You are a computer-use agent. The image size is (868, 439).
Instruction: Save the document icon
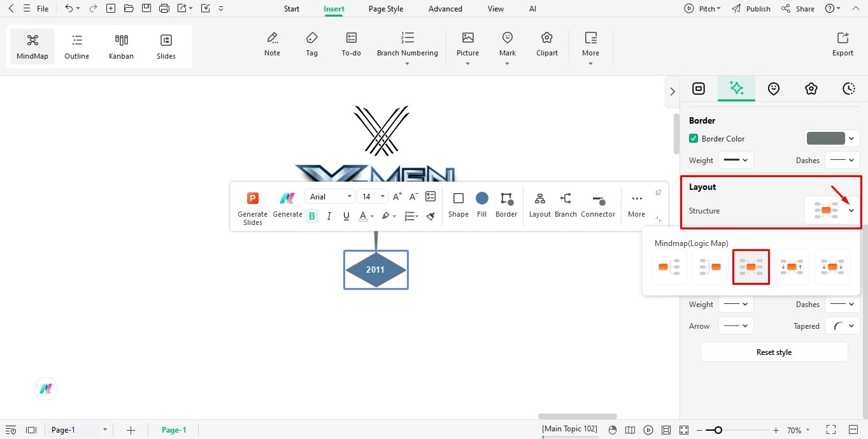[146, 8]
